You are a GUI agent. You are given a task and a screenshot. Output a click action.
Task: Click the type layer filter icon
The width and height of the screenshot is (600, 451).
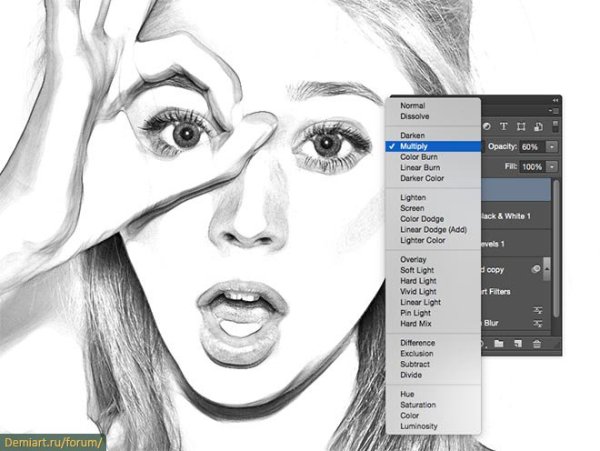tap(504, 126)
